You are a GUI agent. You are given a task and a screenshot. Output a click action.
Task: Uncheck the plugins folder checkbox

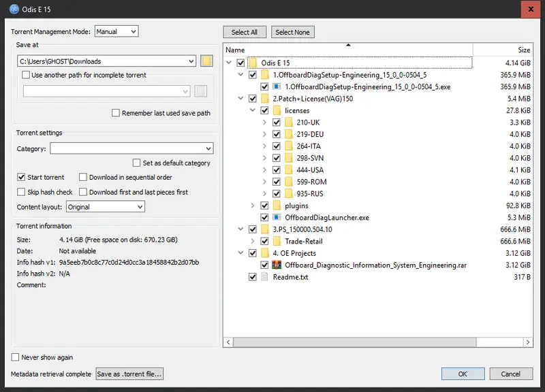coord(264,206)
